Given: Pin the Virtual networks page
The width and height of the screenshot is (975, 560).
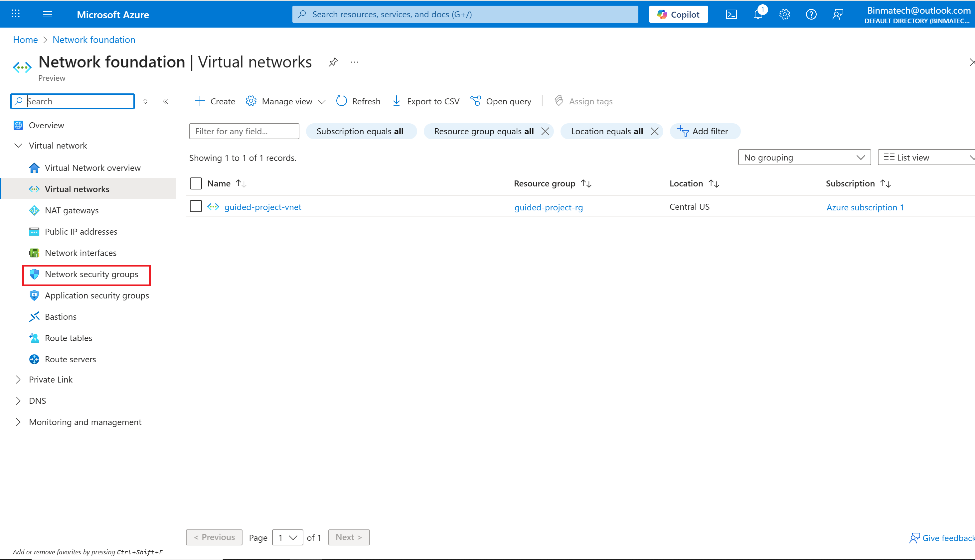Looking at the screenshot, I should click(333, 61).
